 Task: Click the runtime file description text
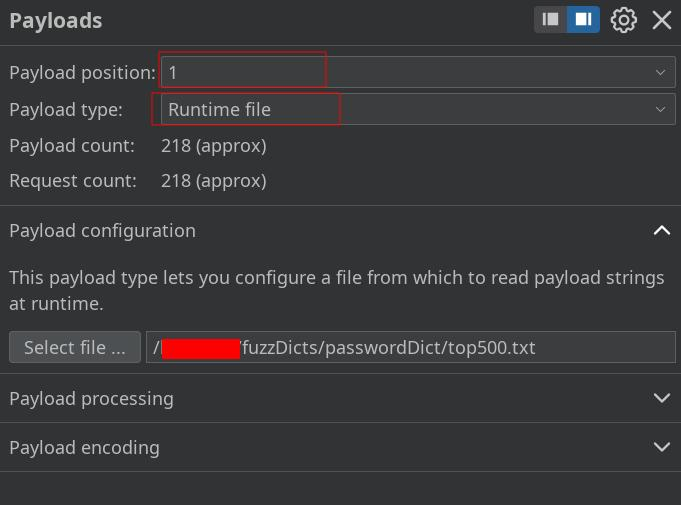336,290
